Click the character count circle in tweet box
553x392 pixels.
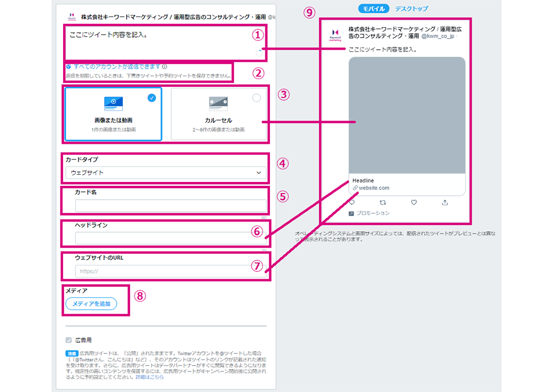tap(259, 53)
